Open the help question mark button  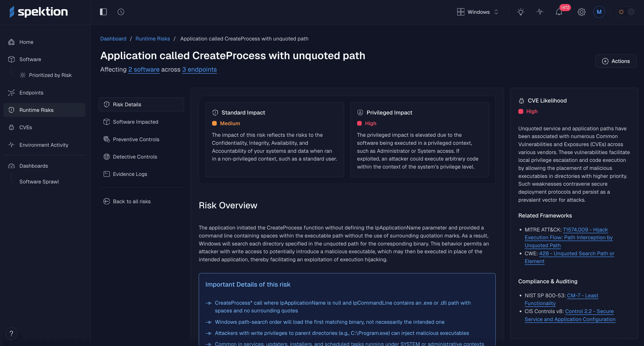[11, 334]
